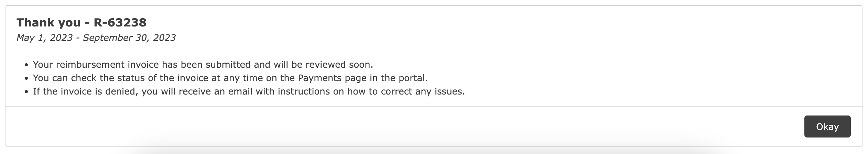The width and height of the screenshot is (868, 154).
Task: Click the invoice number R-63238
Action: tap(120, 23)
